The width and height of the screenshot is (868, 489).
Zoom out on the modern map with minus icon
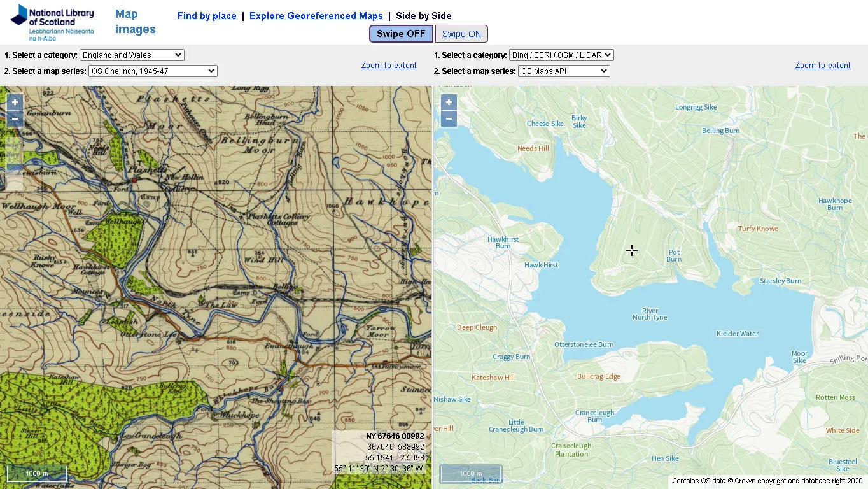(x=448, y=118)
